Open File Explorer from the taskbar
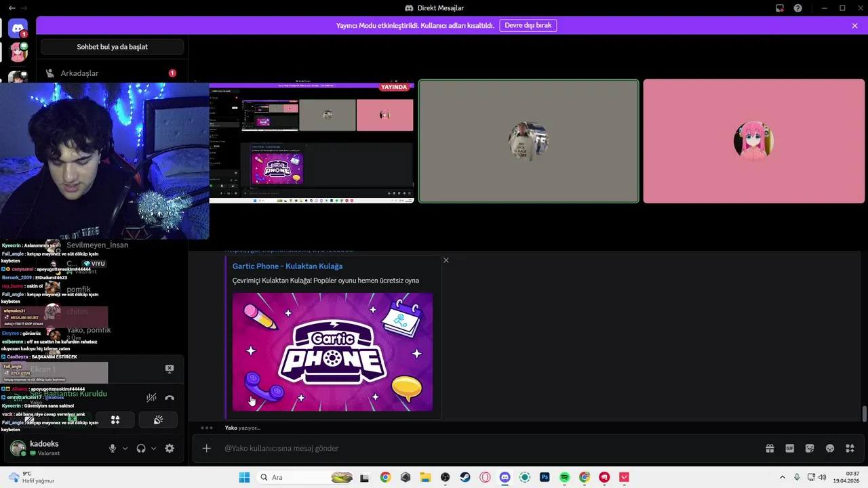 click(x=425, y=477)
